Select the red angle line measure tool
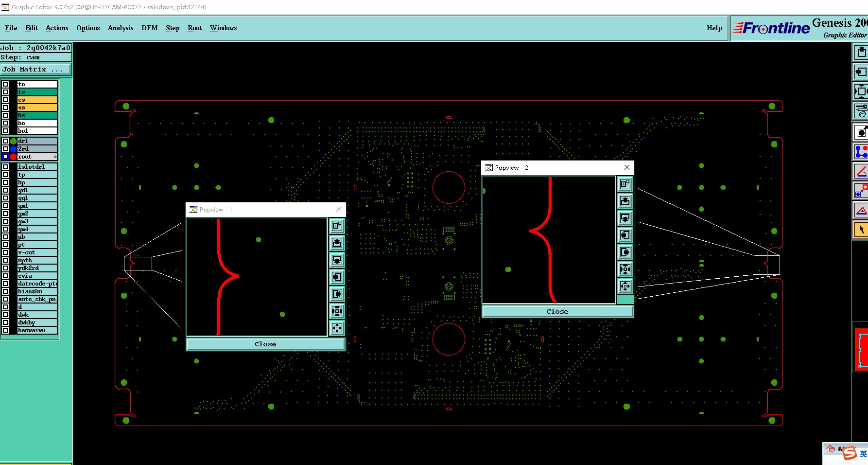The width and height of the screenshot is (868, 465). pyautogui.click(x=861, y=171)
